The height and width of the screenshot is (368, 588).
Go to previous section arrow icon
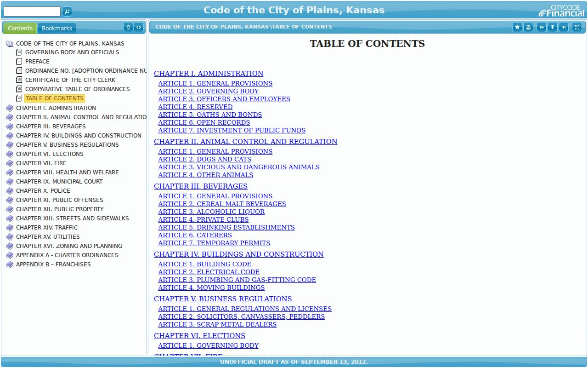[x=542, y=27]
